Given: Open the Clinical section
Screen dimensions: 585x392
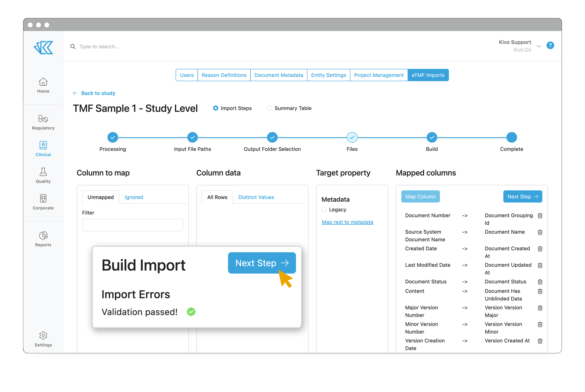Looking at the screenshot, I should point(43,149).
